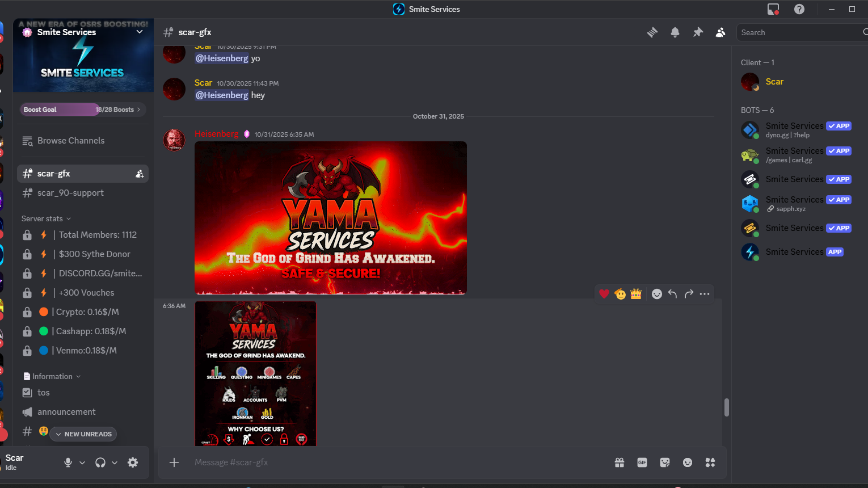Screen dimensions: 868x488
Task: Select the DISCORD.GG/smite... channel
Action: tap(83, 274)
